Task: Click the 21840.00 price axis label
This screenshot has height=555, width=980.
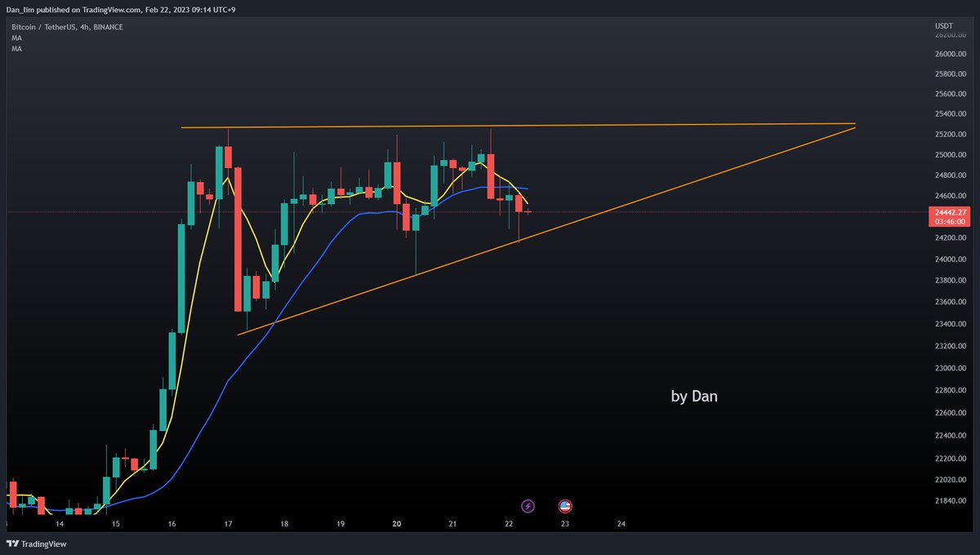Action: pyautogui.click(x=950, y=500)
